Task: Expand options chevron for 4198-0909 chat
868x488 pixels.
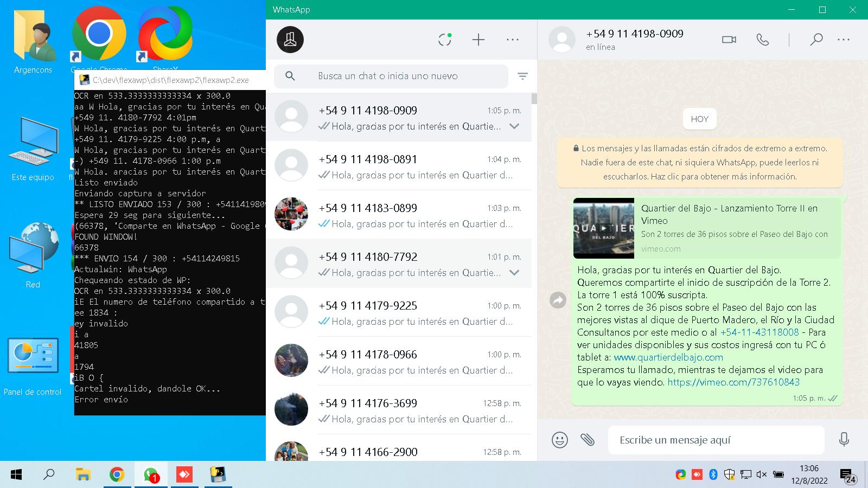Action: tap(514, 126)
